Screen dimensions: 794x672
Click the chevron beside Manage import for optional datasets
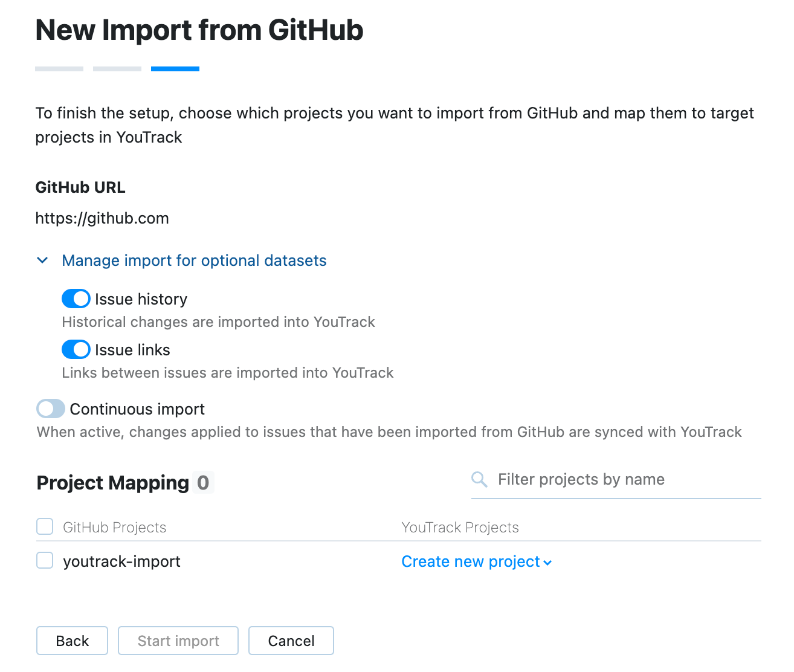(x=43, y=260)
